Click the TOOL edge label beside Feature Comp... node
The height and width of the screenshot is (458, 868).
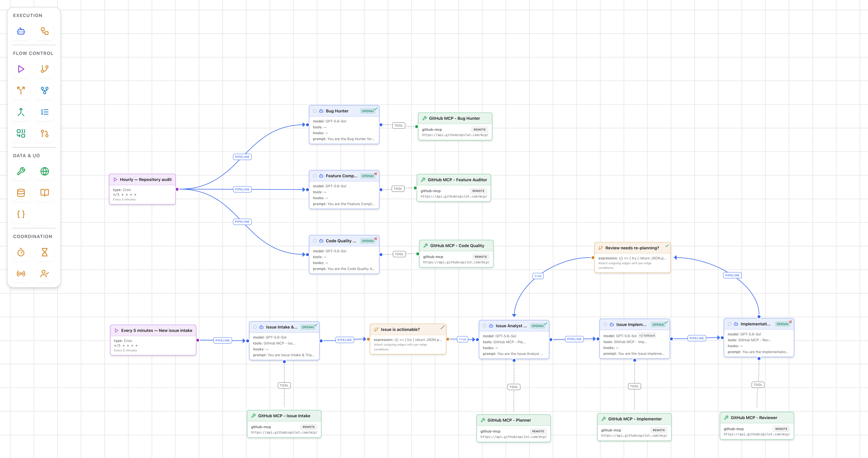[x=398, y=189]
